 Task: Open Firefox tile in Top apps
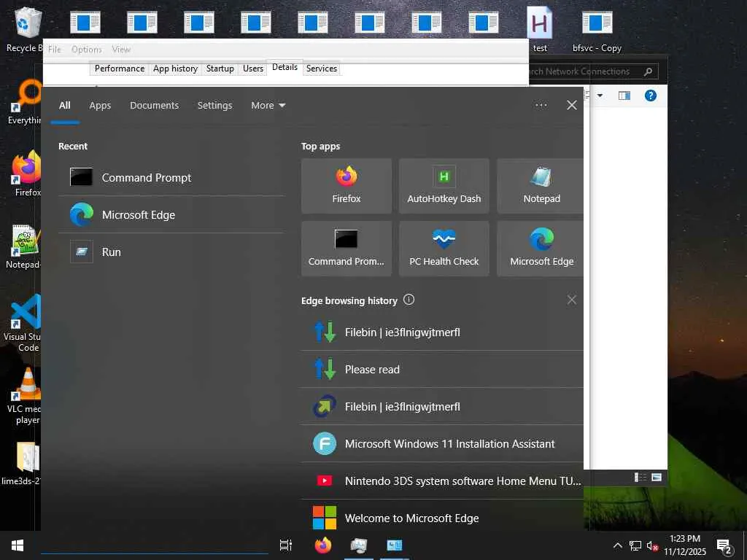[347, 186]
